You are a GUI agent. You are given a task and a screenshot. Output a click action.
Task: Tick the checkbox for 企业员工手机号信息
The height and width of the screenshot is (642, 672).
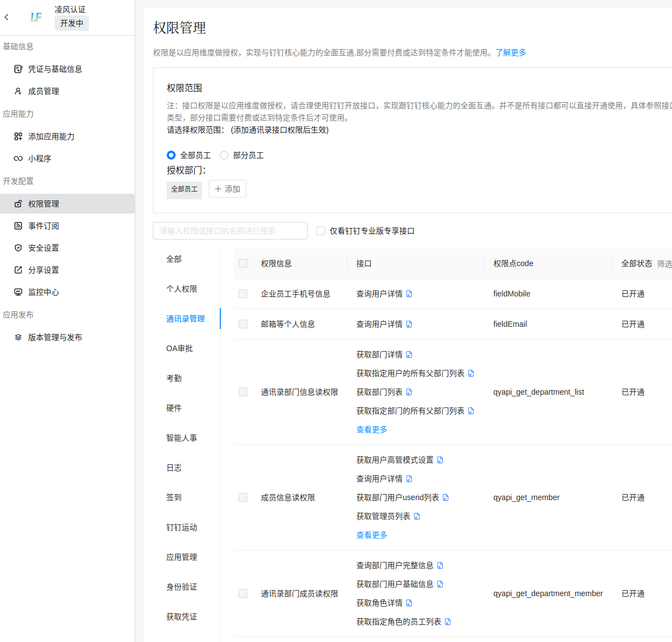click(x=243, y=294)
